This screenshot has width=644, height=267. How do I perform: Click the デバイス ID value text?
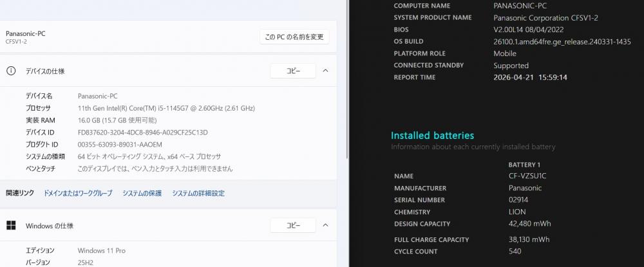coord(142,133)
